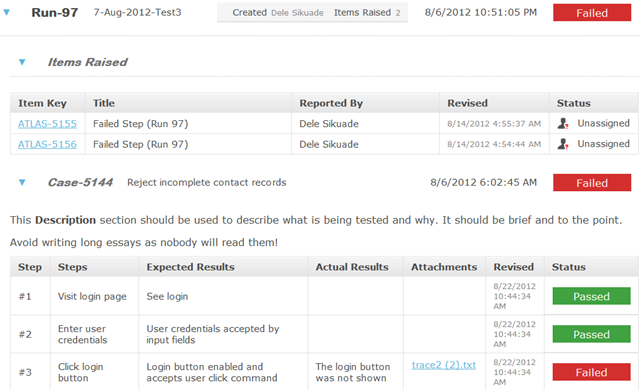The image size is (640, 390).
Task: Open item link ATLAS-5156
Action: [x=47, y=144]
